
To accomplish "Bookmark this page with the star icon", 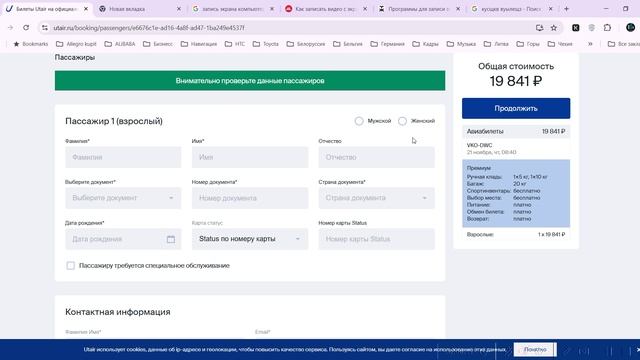I will (553, 28).
